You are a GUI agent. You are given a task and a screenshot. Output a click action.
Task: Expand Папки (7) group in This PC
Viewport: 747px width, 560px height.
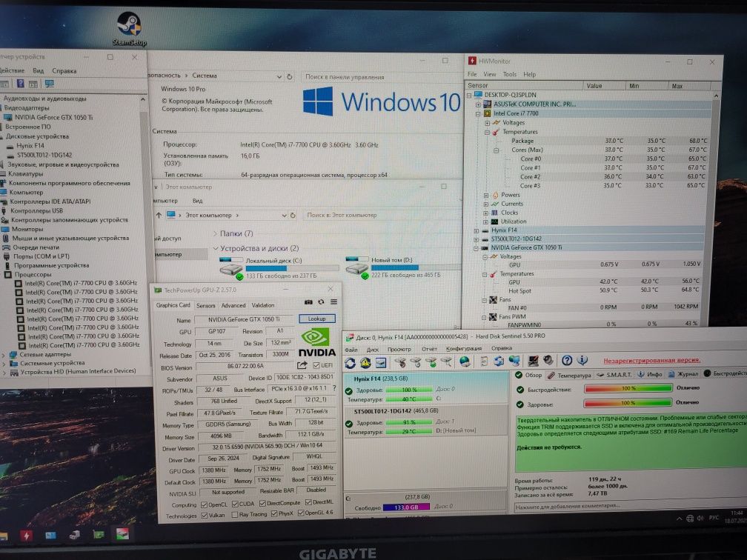point(216,233)
